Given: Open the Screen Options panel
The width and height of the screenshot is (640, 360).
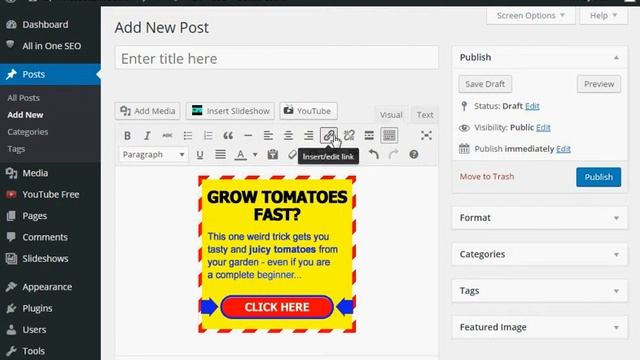Looking at the screenshot, I should [x=531, y=16].
